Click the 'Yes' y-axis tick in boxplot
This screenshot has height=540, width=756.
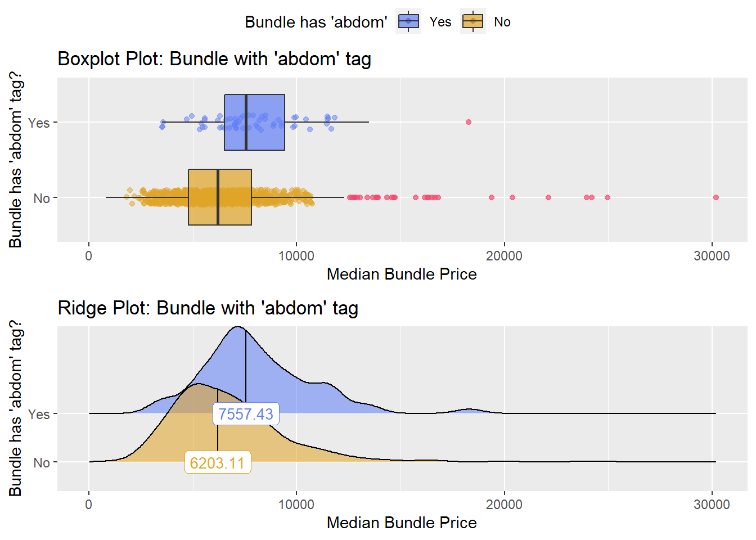(x=39, y=123)
